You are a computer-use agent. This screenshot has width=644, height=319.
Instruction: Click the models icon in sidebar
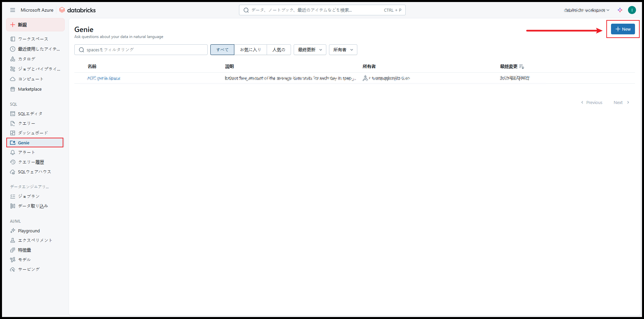click(13, 260)
